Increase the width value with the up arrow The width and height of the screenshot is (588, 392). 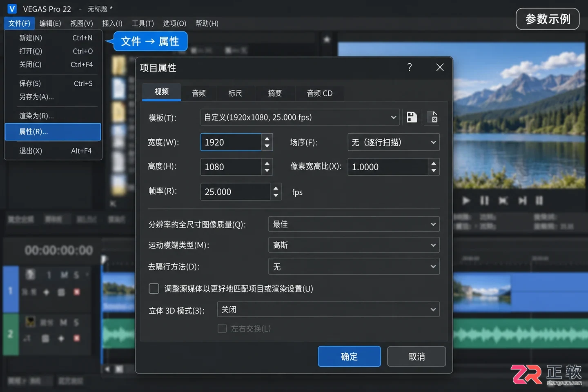(x=267, y=138)
